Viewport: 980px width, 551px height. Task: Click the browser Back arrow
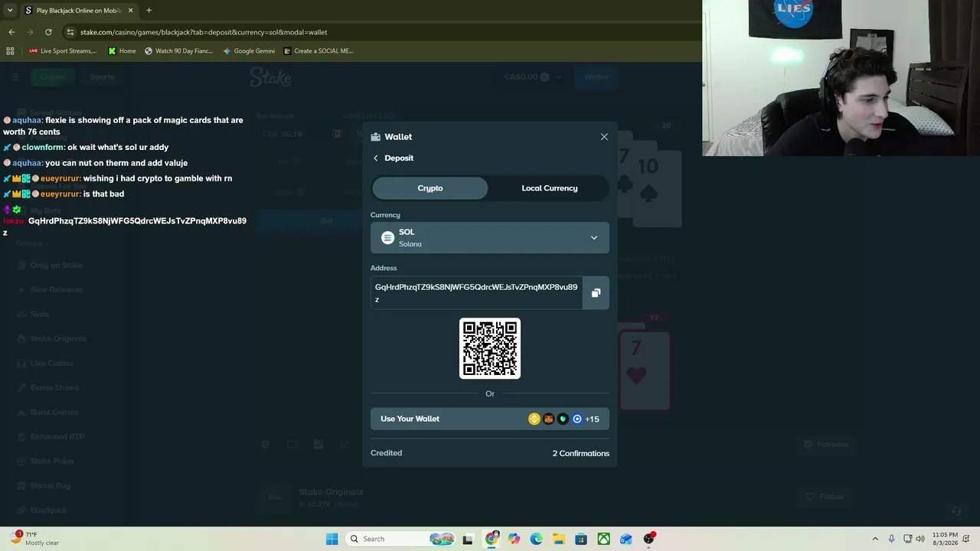(11, 32)
